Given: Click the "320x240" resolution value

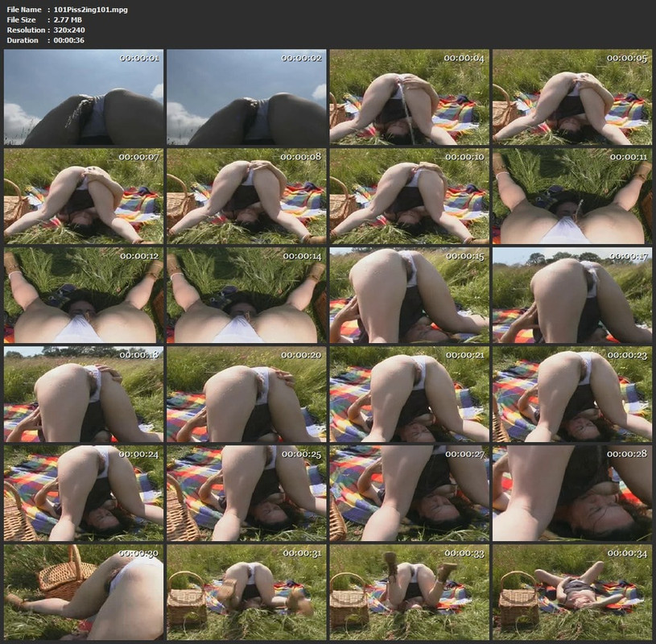Looking at the screenshot, I should (x=69, y=30).
